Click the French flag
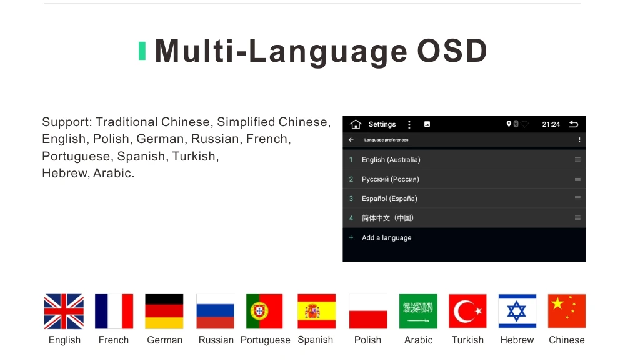 tap(114, 312)
